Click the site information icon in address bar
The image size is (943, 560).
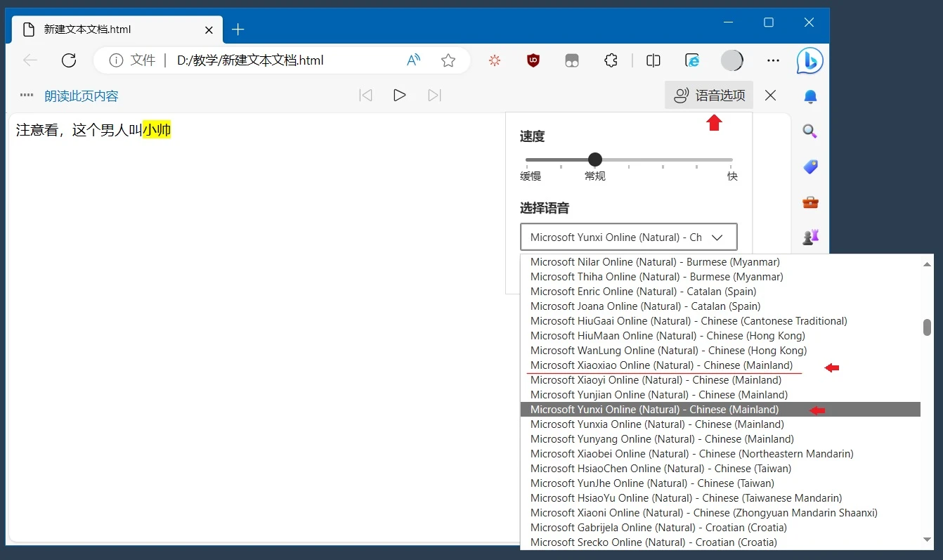(x=116, y=60)
